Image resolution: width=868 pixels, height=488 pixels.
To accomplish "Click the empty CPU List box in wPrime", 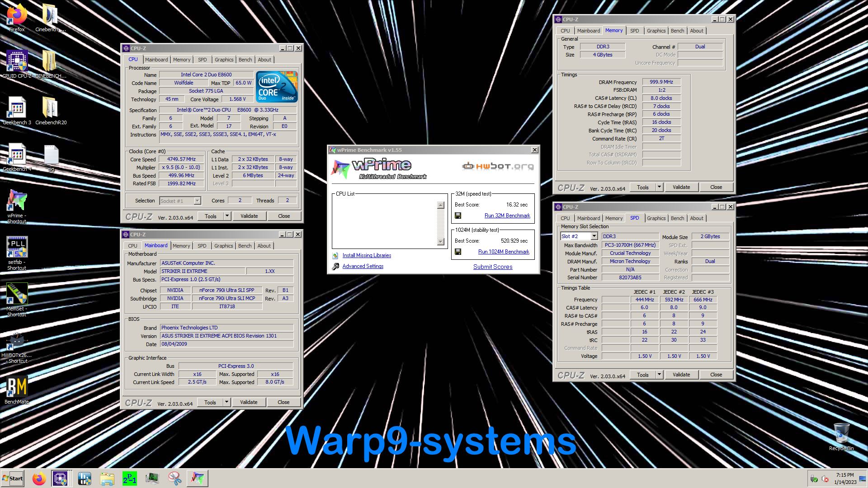I will 385,223.
